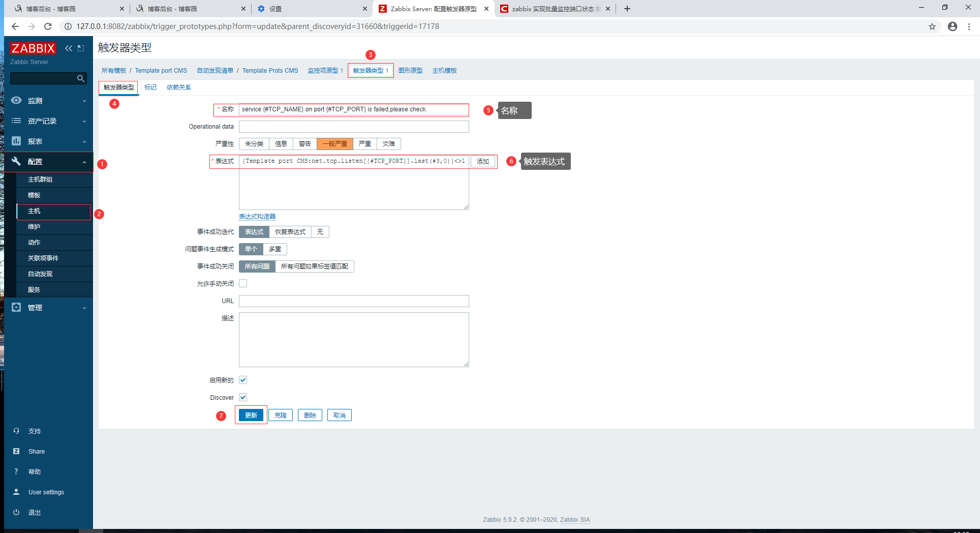Image resolution: width=980 pixels, height=533 pixels.
Task: Select 所有问题如果标签值匹配 closing option
Action: coord(315,266)
